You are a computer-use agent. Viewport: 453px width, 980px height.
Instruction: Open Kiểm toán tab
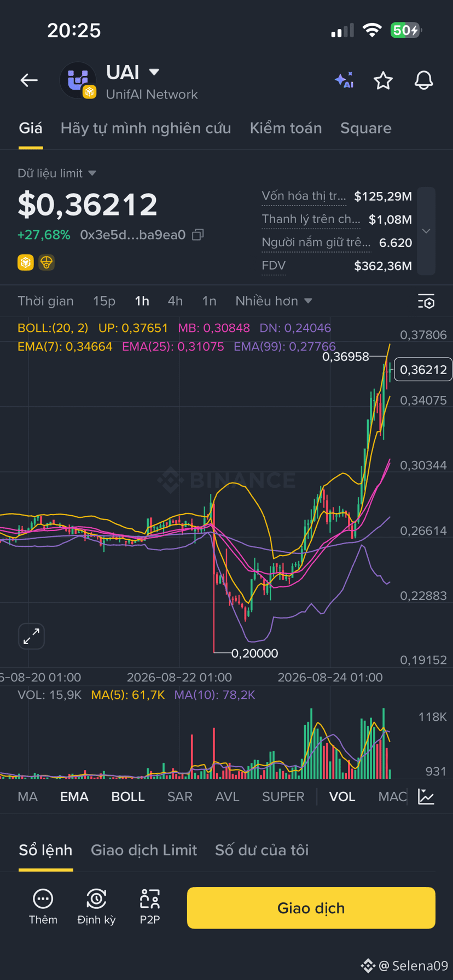pyautogui.click(x=286, y=128)
